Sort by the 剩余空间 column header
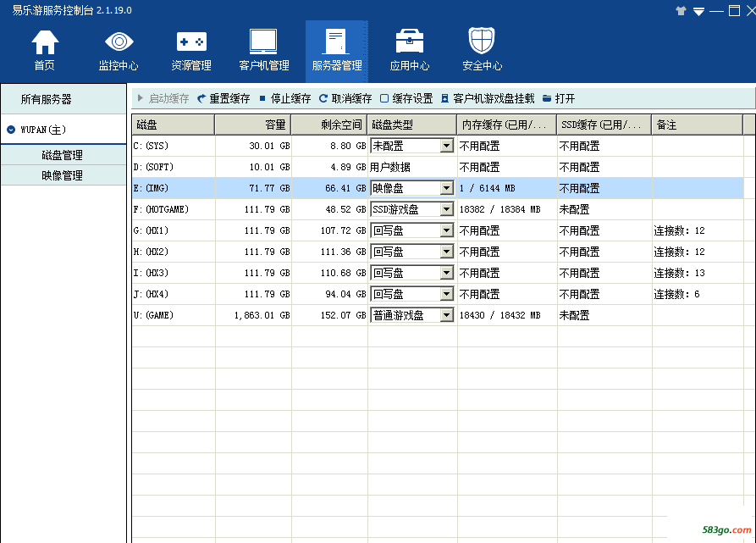Screen dimensions: 756x543 pos(328,125)
